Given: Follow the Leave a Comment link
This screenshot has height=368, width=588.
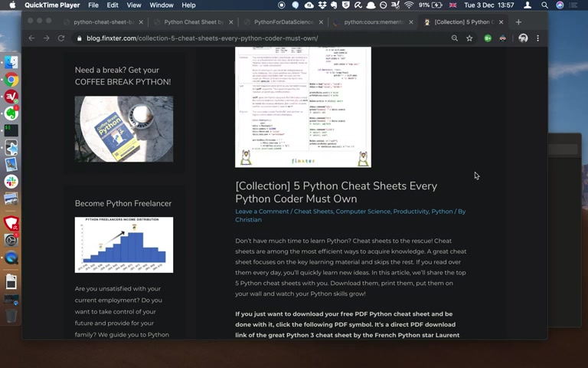Looking at the screenshot, I should 262,212.
